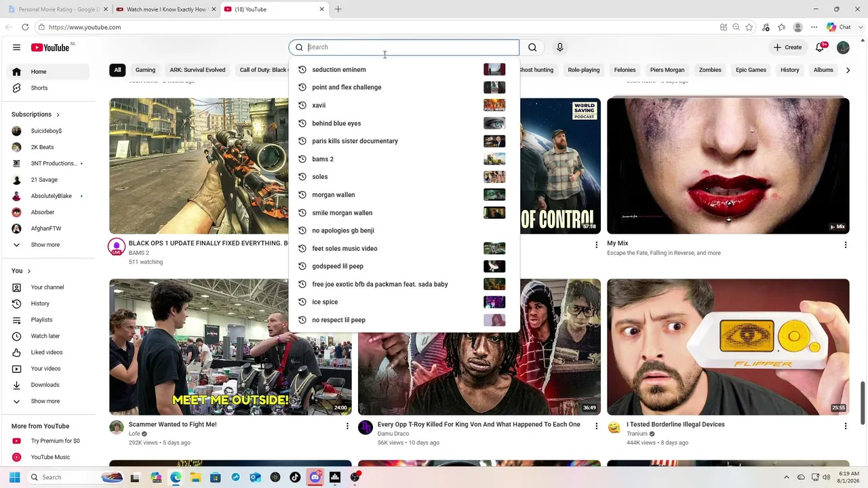Show hidden system tray icons
Screen dimensions: 868x488
(x=787, y=477)
